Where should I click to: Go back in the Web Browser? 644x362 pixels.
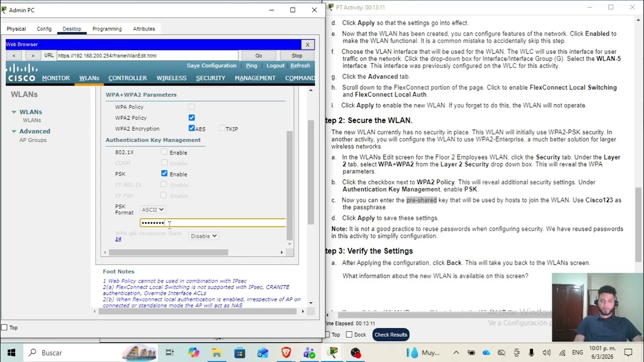tap(14, 55)
